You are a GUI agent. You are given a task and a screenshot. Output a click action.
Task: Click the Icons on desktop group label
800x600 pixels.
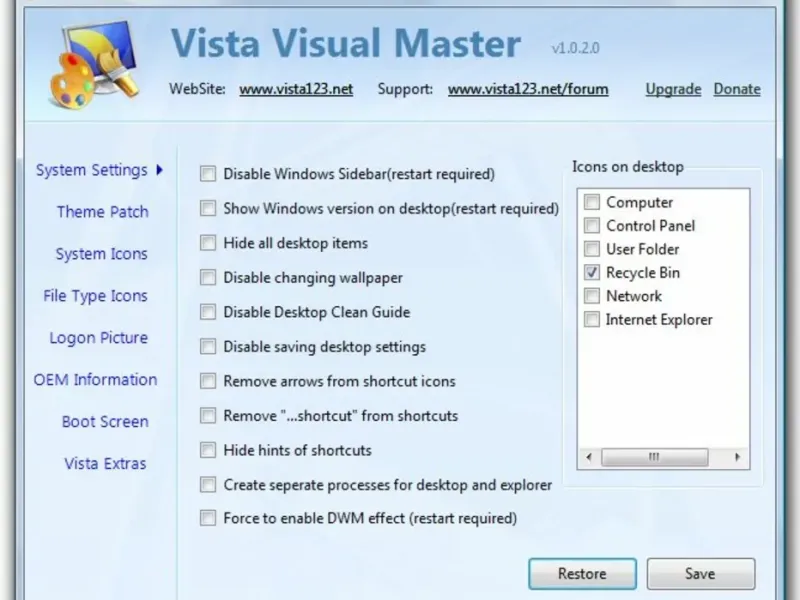(628, 167)
